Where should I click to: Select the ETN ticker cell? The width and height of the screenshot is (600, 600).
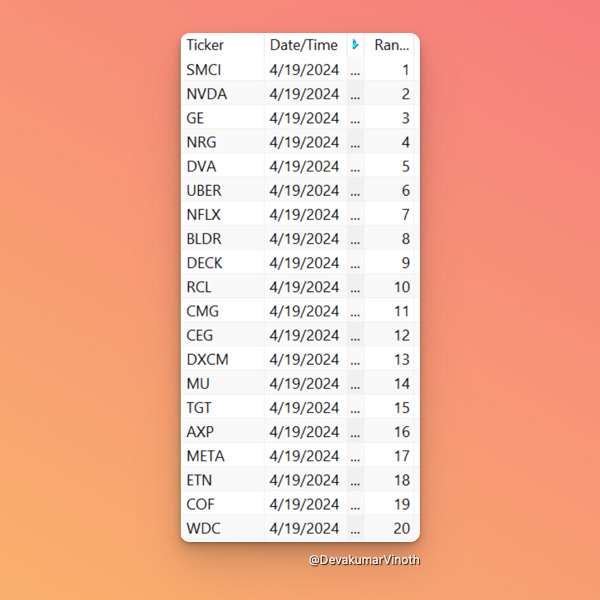tap(222, 479)
